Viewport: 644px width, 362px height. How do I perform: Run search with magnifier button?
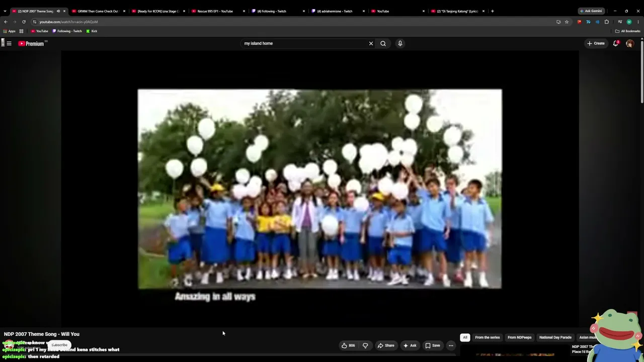[383, 44]
